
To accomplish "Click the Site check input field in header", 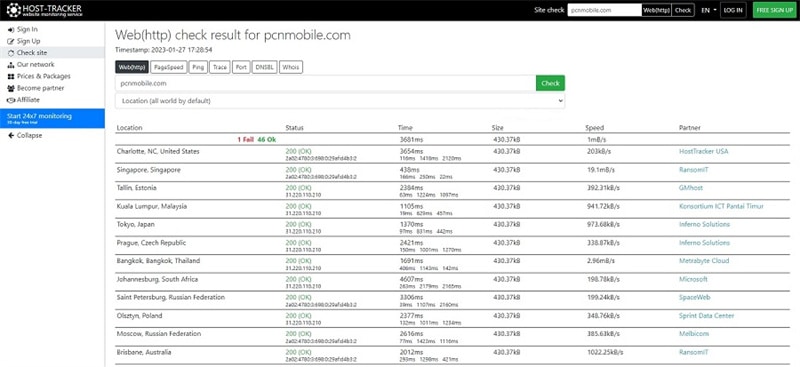I will [605, 10].
